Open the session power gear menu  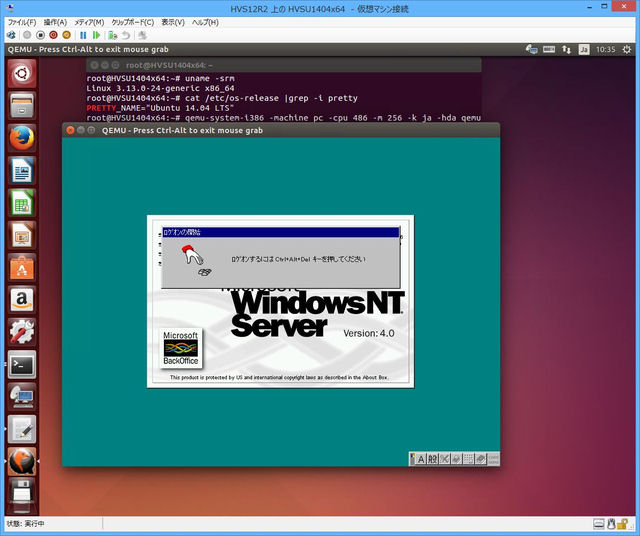point(627,49)
